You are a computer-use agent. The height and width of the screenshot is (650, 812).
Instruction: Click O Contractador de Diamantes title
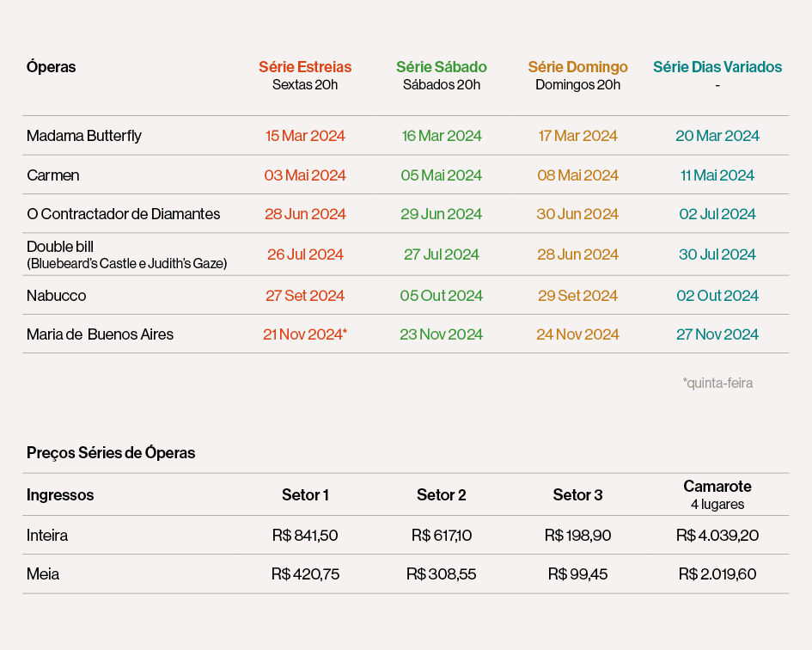pos(124,214)
